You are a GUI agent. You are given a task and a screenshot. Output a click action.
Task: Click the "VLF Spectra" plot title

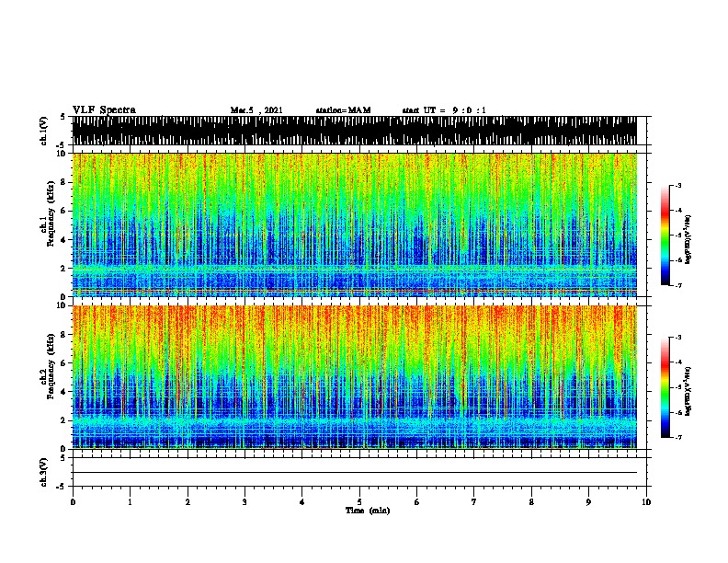[104, 110]
